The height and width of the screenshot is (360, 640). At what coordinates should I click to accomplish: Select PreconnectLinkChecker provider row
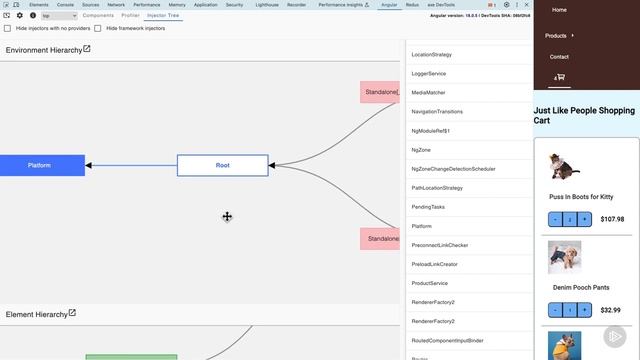[469, 245]
